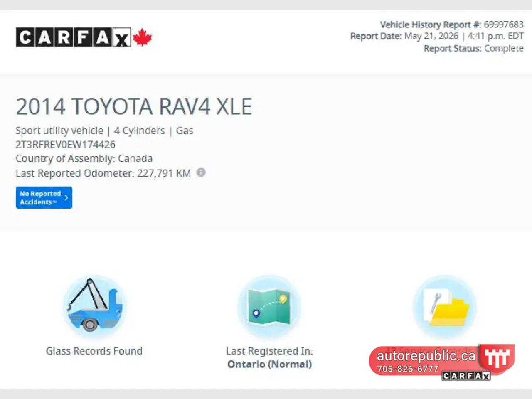
Task: Select Report Status: Complete text
Action: (473, 48)
